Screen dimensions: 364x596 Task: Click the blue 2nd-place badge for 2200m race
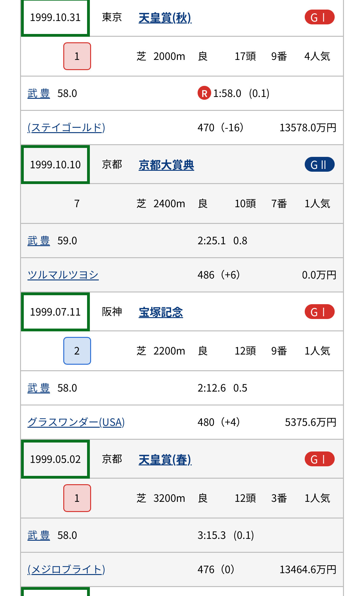77,351
